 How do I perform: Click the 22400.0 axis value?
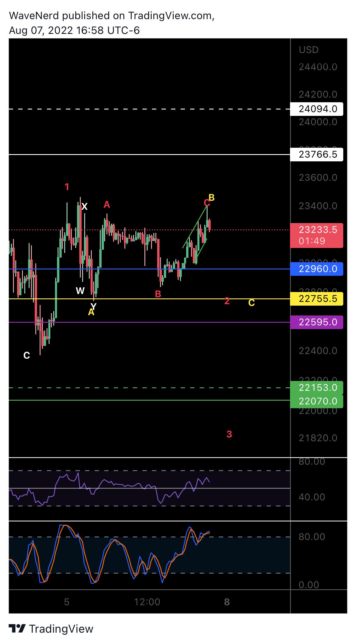[x=318, y=351]
